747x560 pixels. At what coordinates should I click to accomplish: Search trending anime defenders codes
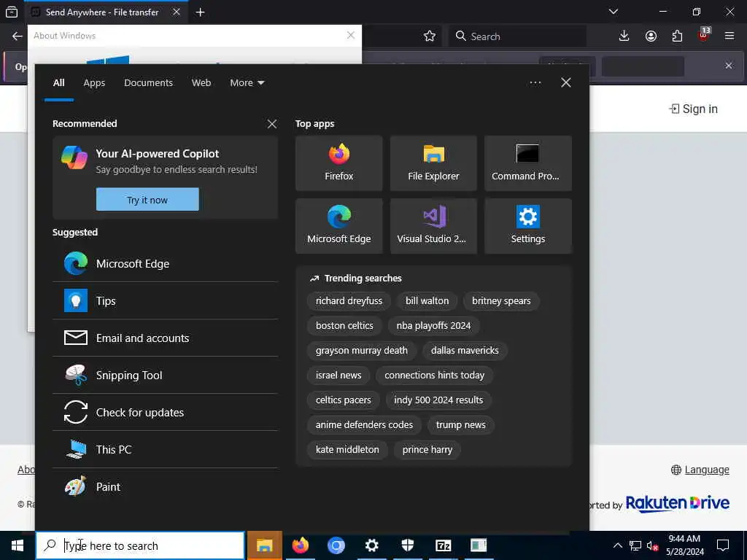(x=365, y=425)
